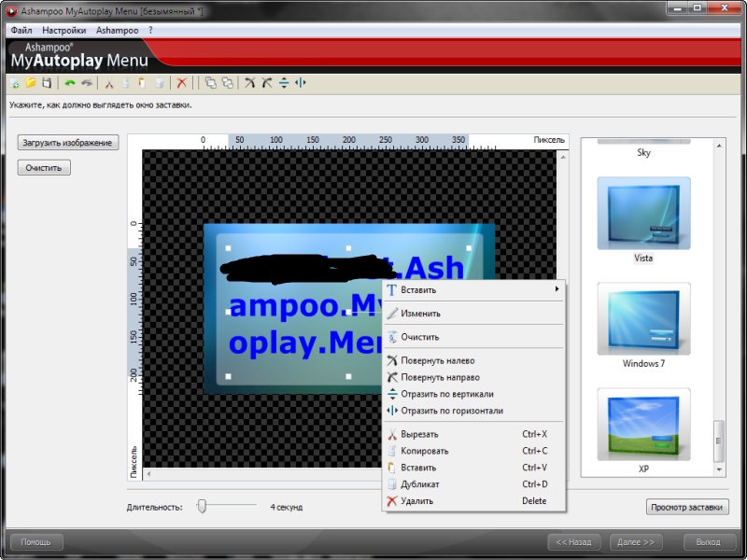Save the project using the floppy disk icon
Viewport: 747px width, 560px height.
pos(47,83)
